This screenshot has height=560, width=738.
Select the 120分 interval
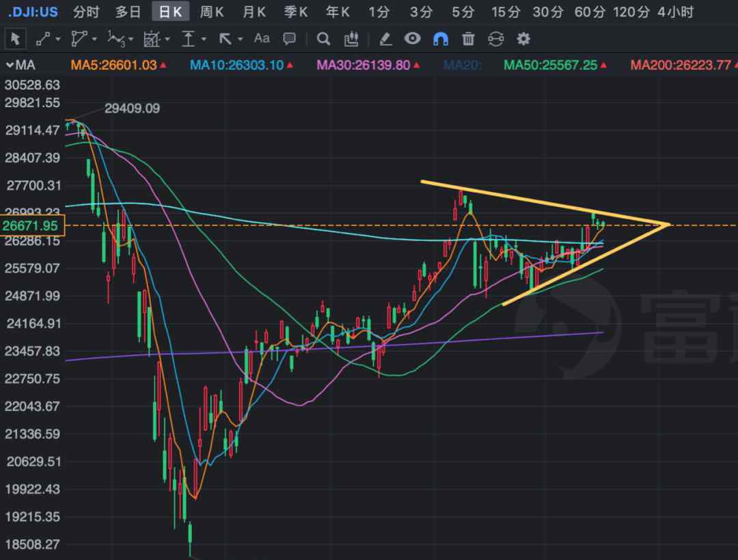[x=631, y=12]
